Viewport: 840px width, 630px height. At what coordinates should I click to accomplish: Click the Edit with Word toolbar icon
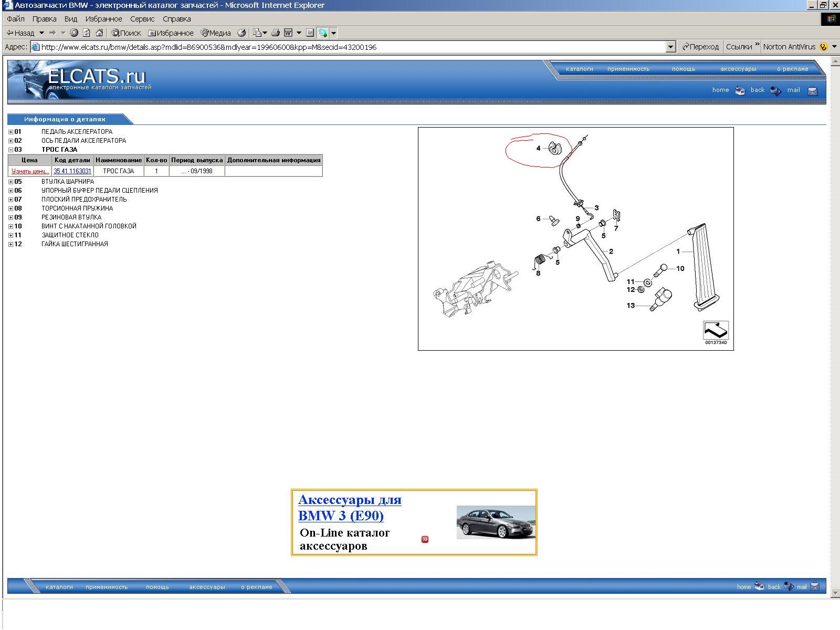[288, 33]
